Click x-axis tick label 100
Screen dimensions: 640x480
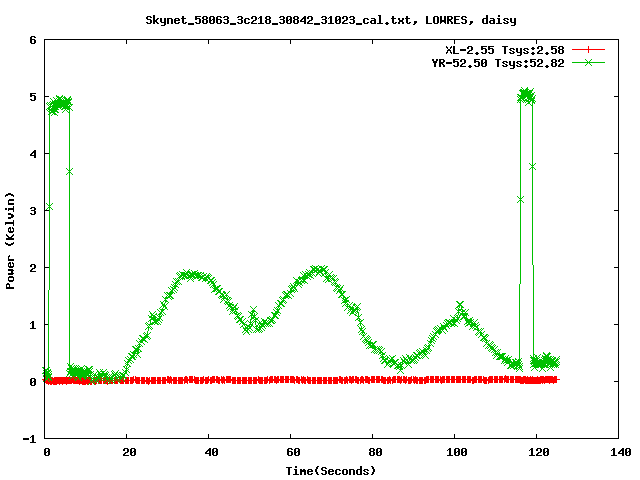pyautogui.click(x=456, y=452)
